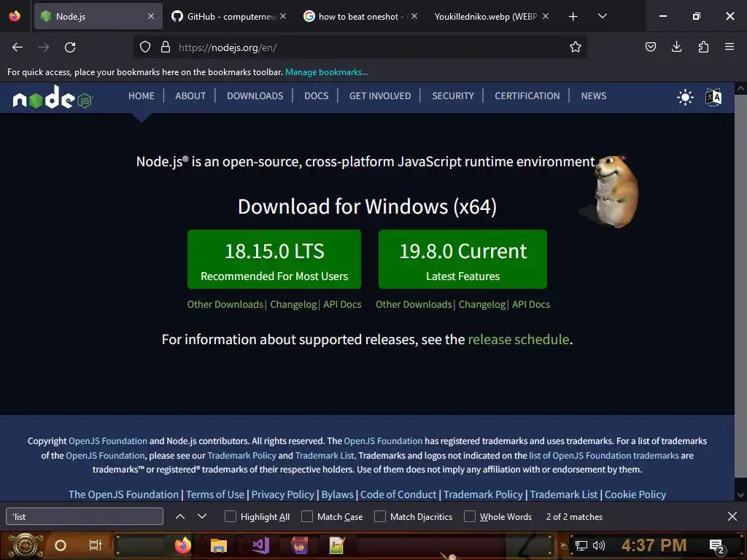Open the Trademark Policy link in copyright text

tap(241, 455)
